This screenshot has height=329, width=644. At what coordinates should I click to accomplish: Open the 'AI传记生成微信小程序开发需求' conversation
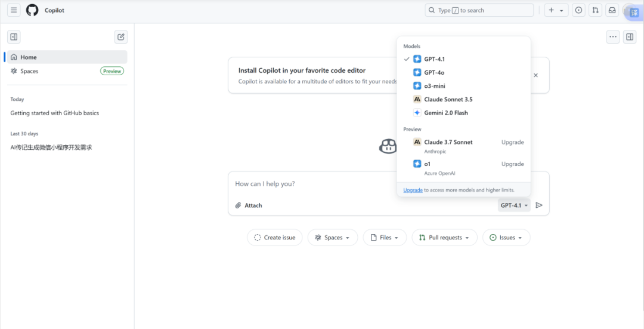(x=51, y=147)
